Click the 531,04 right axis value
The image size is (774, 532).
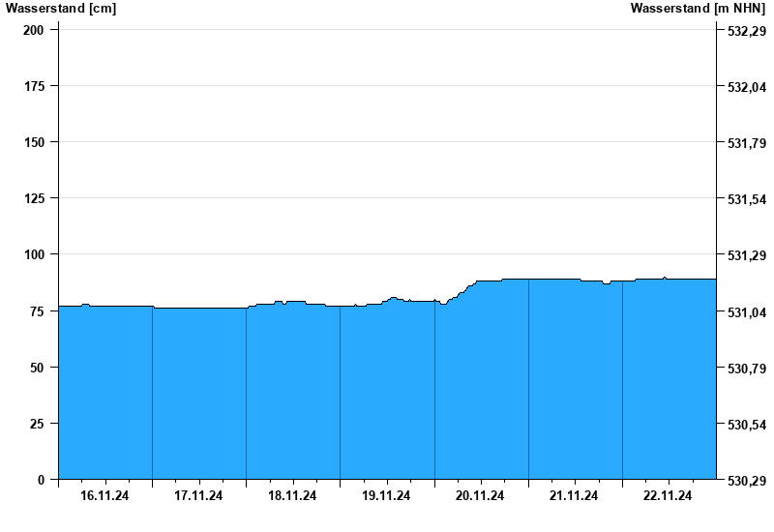[746, 312]
